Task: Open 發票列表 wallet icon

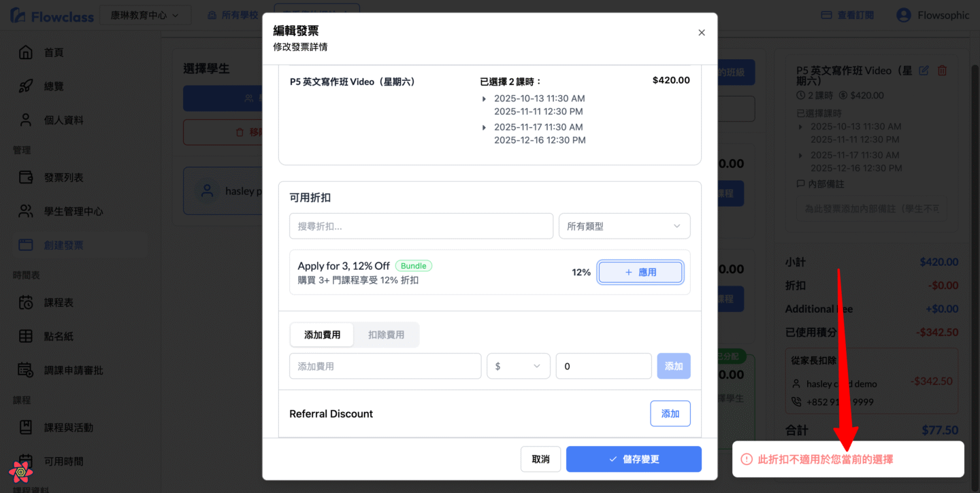Action: coord(25,177)
